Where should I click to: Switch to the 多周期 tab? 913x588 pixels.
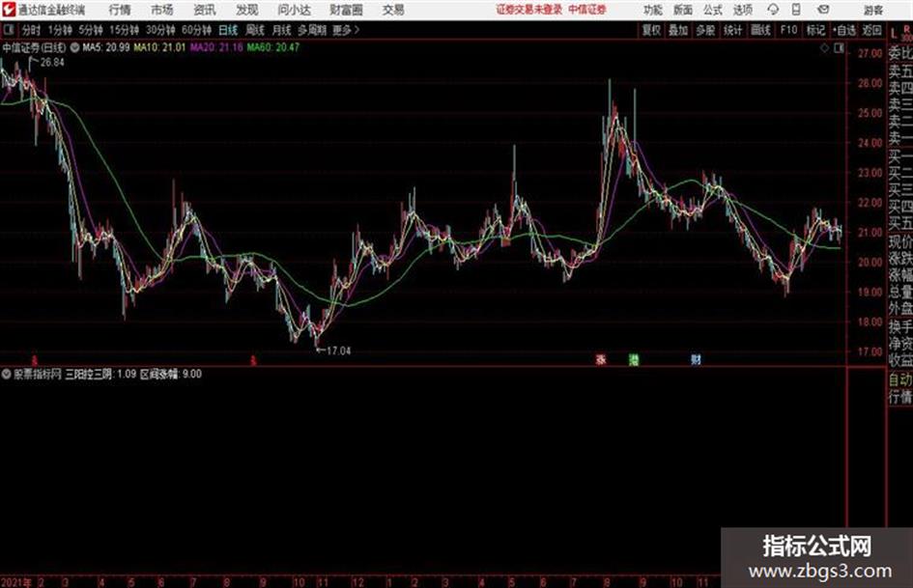pyautogui.click(x=312, y=30)
